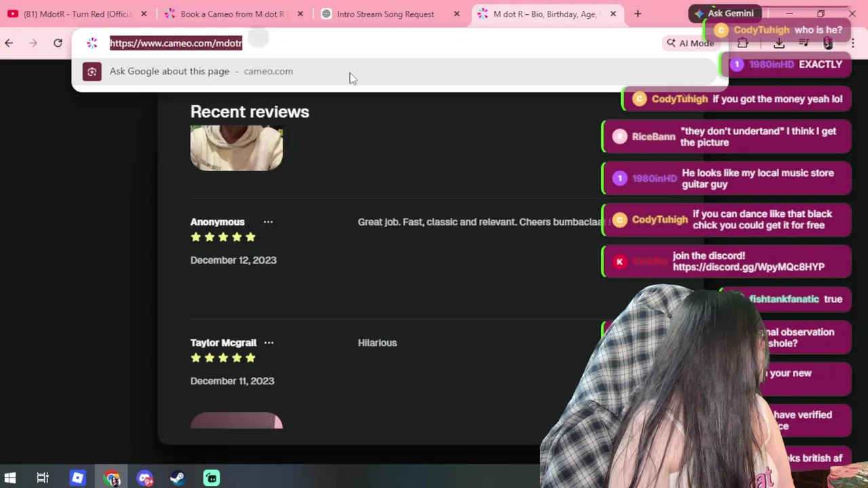
Task: Open the Windows Start menu
Action: [10, 478]
